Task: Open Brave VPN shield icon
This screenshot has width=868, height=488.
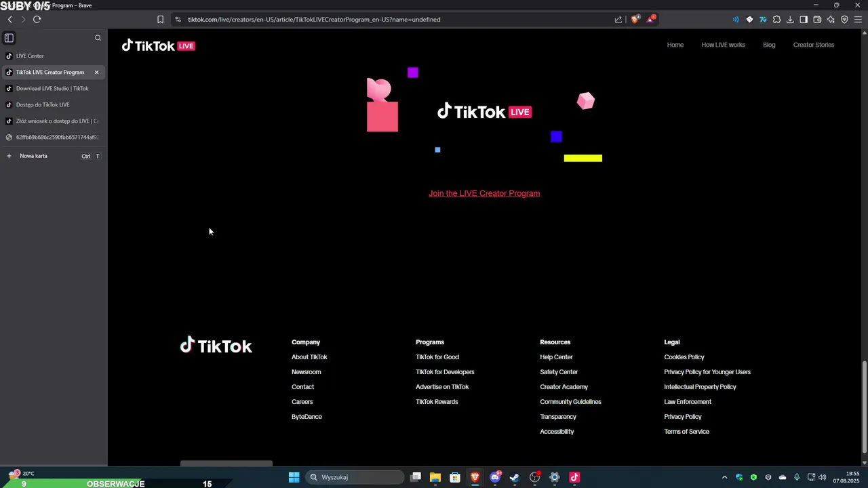Action: [844, 20]
